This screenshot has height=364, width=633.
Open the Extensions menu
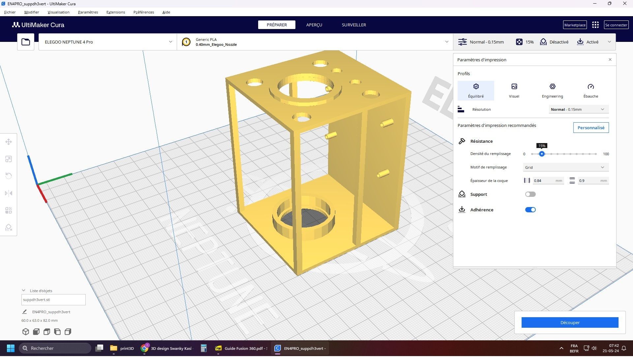pyautogui.click(x=116, y=12)
